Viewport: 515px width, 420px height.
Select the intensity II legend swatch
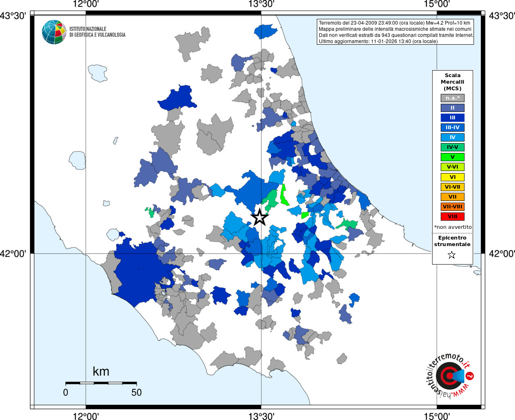coord(453,108)
